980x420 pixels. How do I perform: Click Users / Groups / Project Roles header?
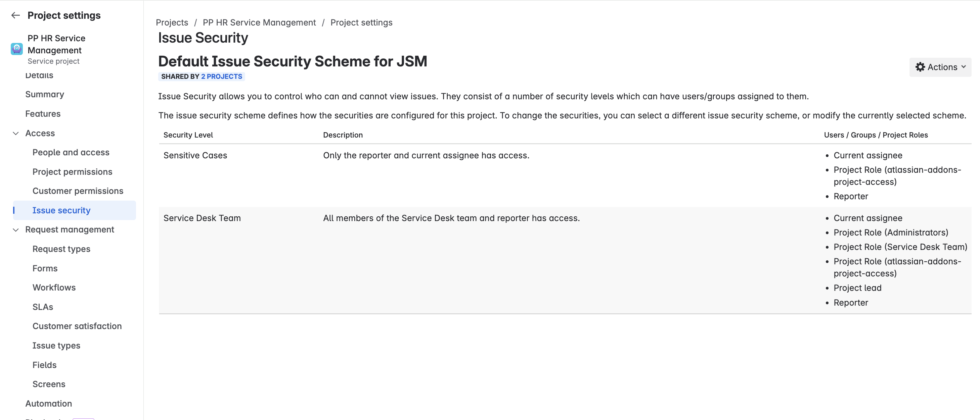[x=876, y=135]
